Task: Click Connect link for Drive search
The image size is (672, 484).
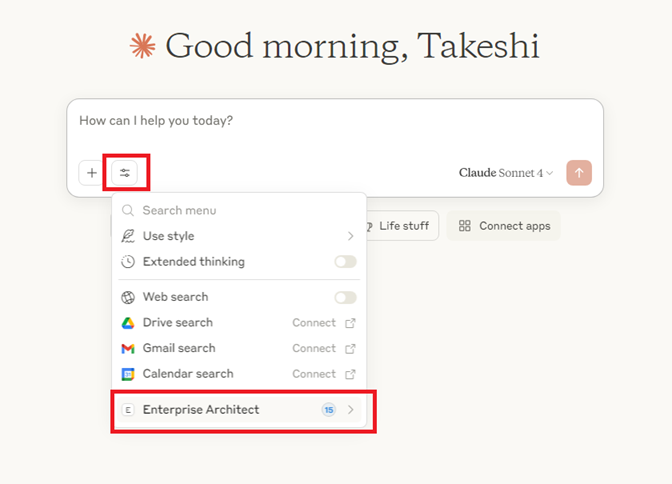Action: [x=314, y=323]
